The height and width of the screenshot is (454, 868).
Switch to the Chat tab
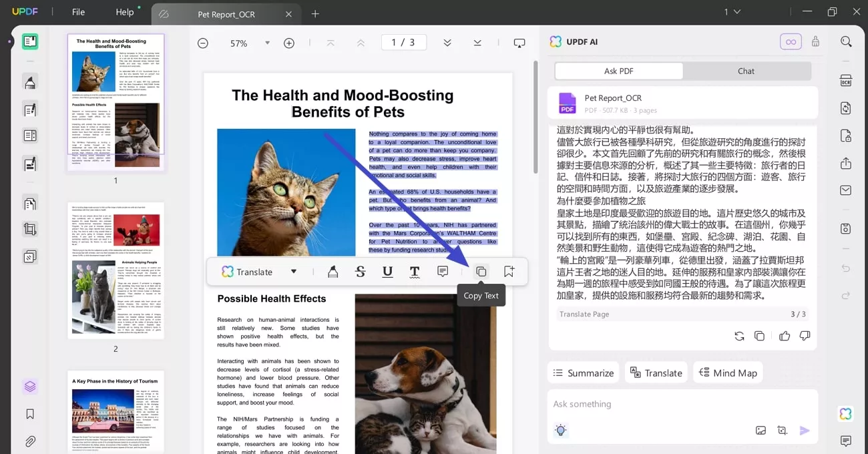[x=746, y=71]
